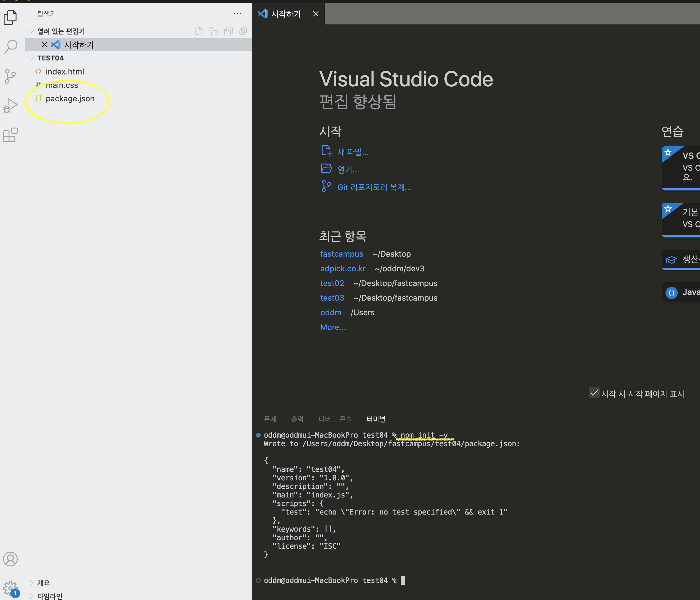Image resolution: width=700 pixels, height=600 pixels.
Task: Open package.json in the file tree
Action: pyautogui.click(x=70, y=99)
